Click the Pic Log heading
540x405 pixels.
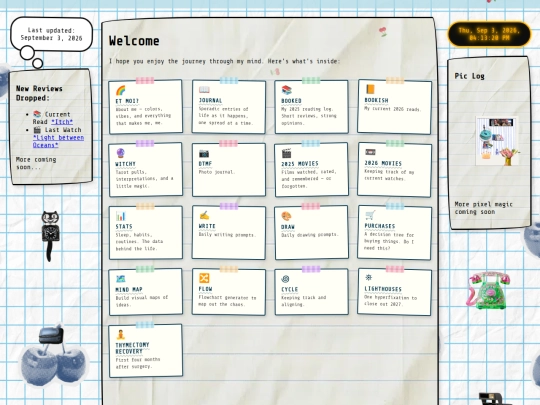pyautogui.click(x=469, y=76)
